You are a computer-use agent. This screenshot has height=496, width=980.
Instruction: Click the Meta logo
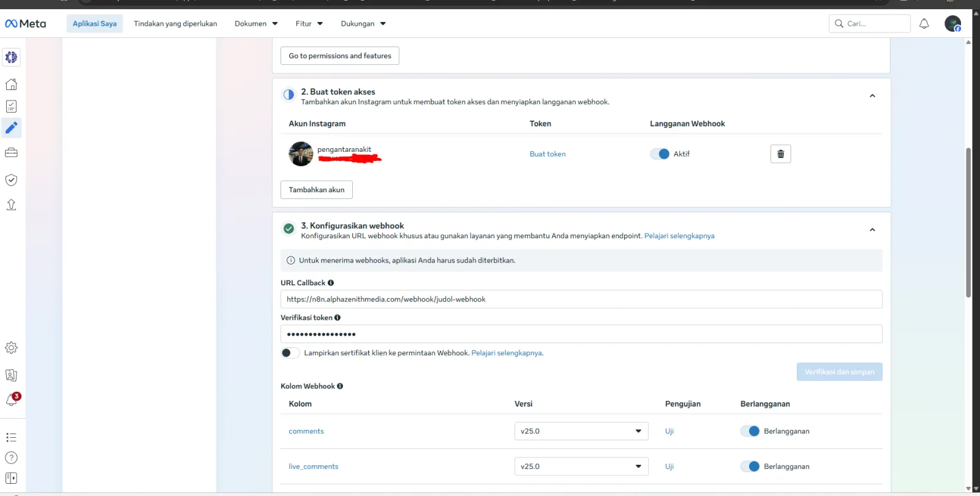(x=26, y=24)
